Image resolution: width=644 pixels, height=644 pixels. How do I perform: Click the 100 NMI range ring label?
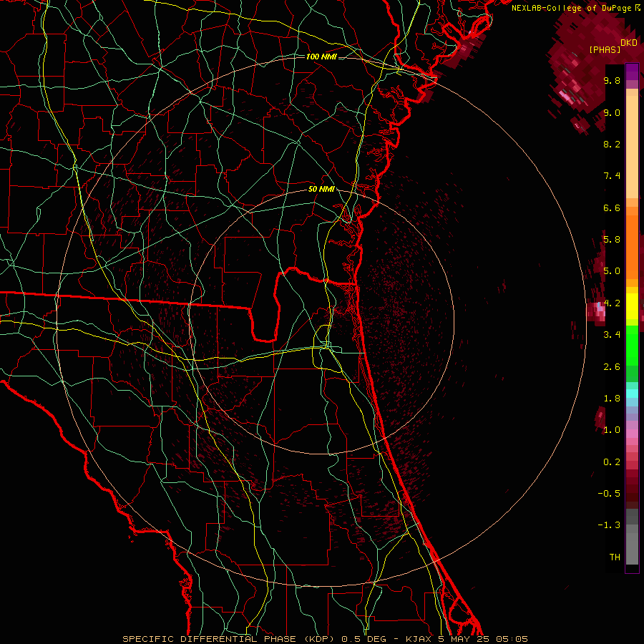pos(321,57)
